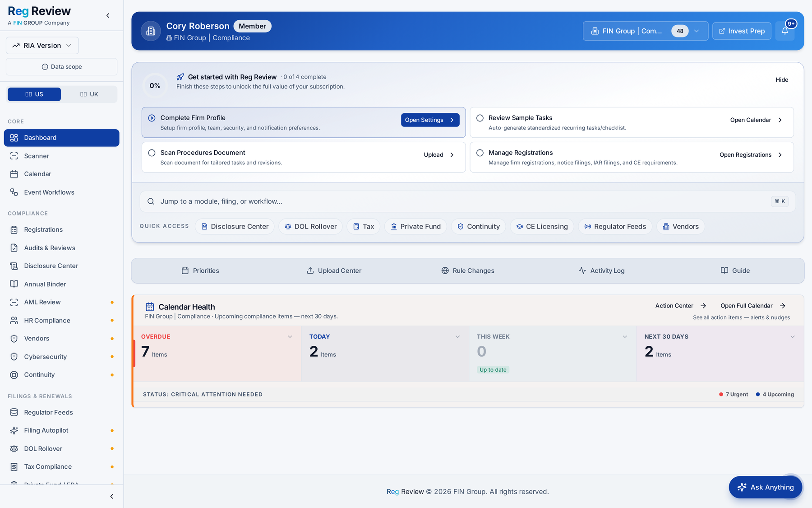Open the FIN Group Compliance firm selector
The image size is (812, 508).
pyautogui.click(x=645, y=31)
